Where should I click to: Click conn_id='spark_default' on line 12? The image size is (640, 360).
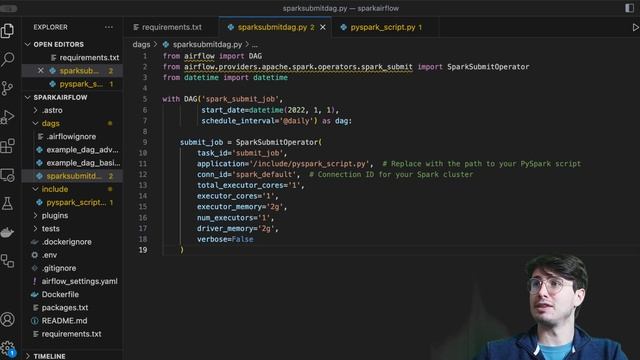pos(247,174)
